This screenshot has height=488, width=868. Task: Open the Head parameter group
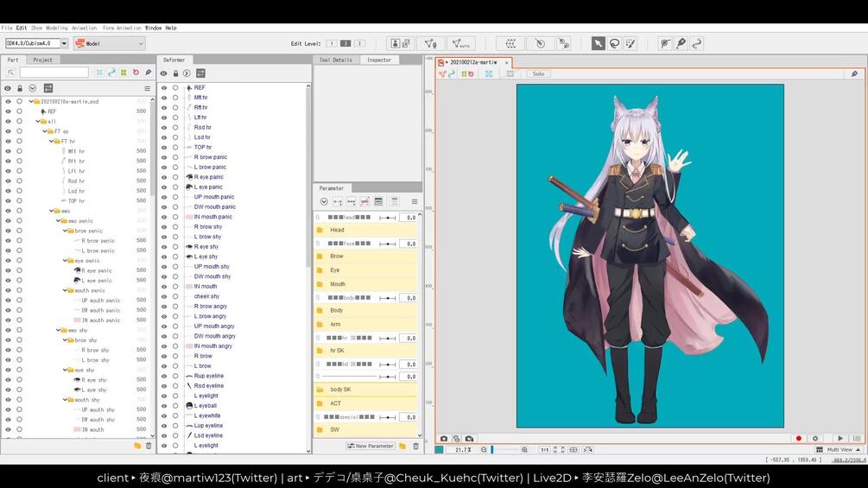(x=365, y=230)
